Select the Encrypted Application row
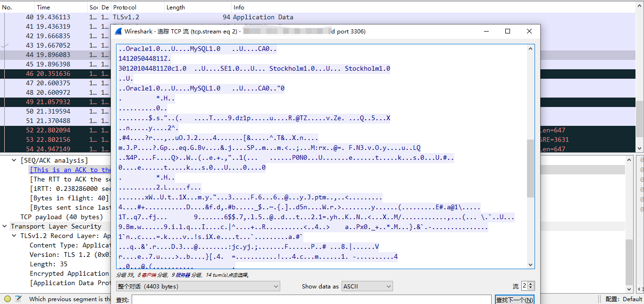 click(x=70, y=274)
